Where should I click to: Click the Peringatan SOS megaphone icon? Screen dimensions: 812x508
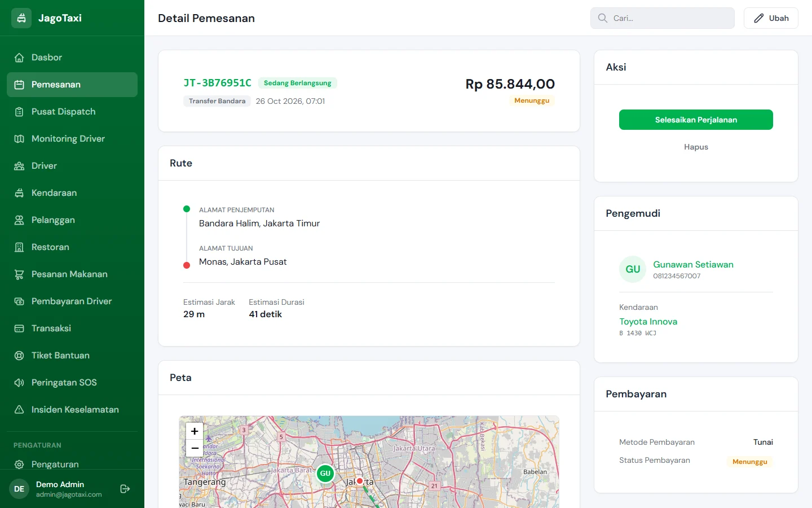pyautogui.click(x=19, y=383)
